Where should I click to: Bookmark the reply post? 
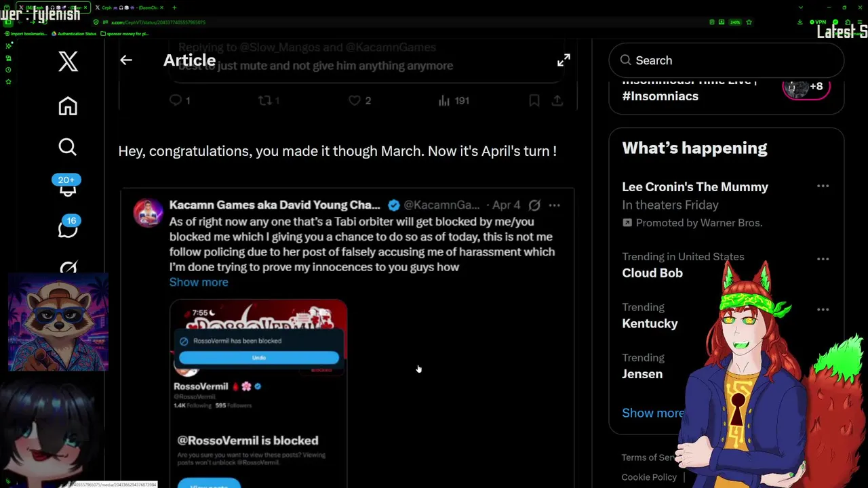pos(534,100)
